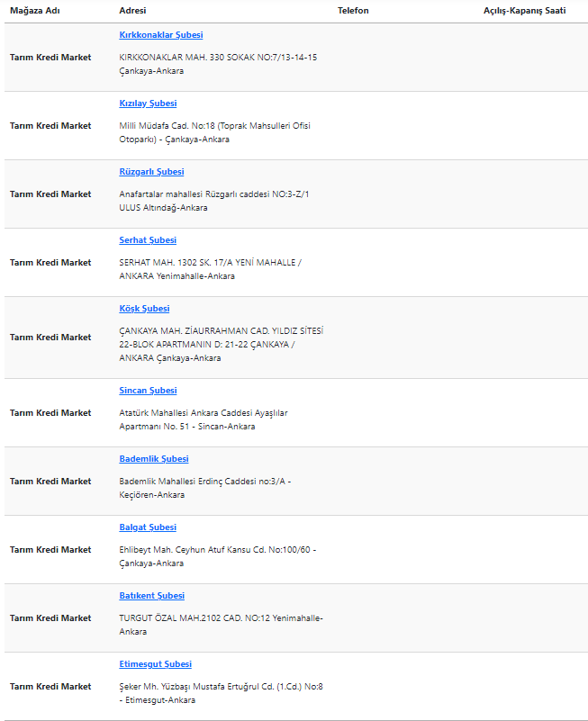Image resolution: width=588 pixels, height=721 pixels.
Task: Click the Mağaza Adı column header
Action: click(35, 11)
